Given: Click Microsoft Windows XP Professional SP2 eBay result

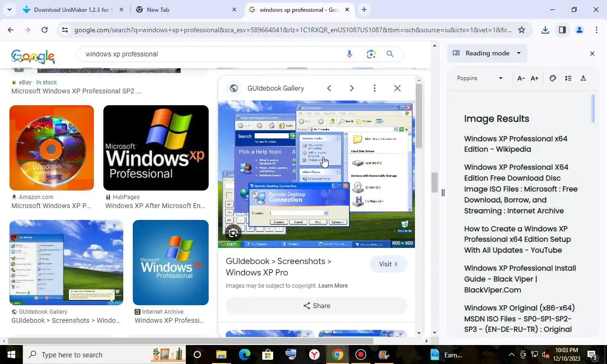Looking at the screenshot, I should 76,91.
